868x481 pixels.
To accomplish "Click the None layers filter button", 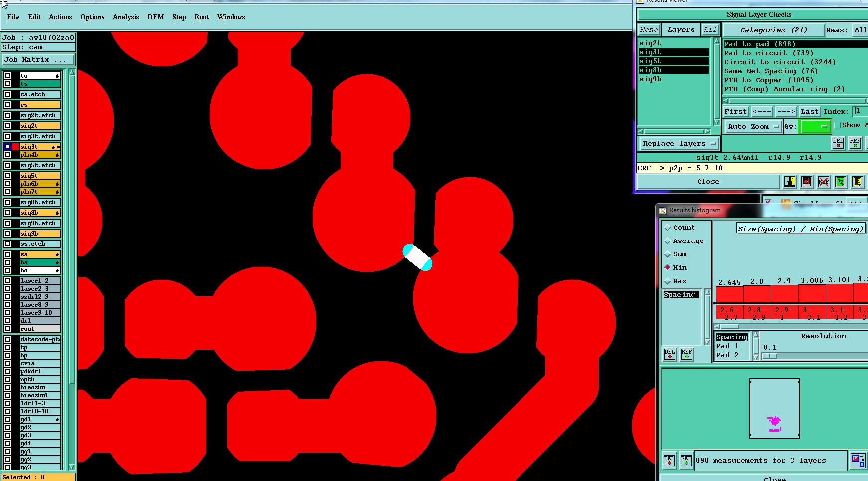I will [649, 30].
